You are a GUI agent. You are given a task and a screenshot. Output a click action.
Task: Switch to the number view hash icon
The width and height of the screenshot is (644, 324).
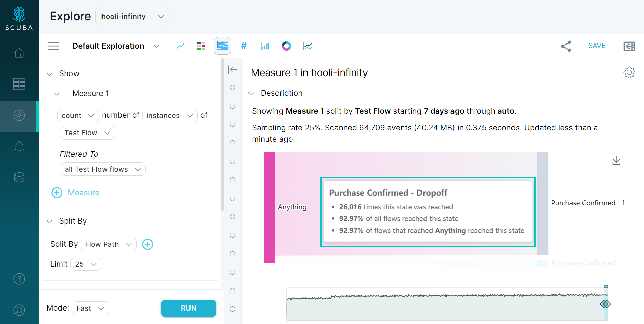[244, 46]
